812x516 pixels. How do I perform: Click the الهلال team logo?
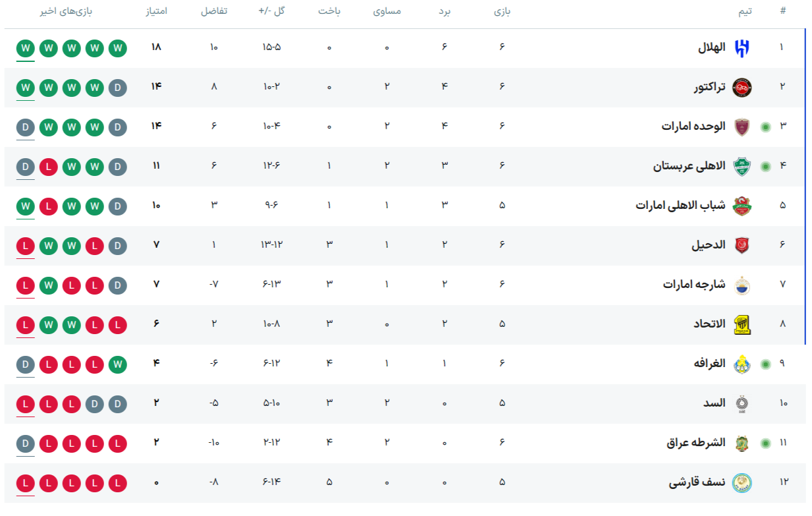coord(742,47)
